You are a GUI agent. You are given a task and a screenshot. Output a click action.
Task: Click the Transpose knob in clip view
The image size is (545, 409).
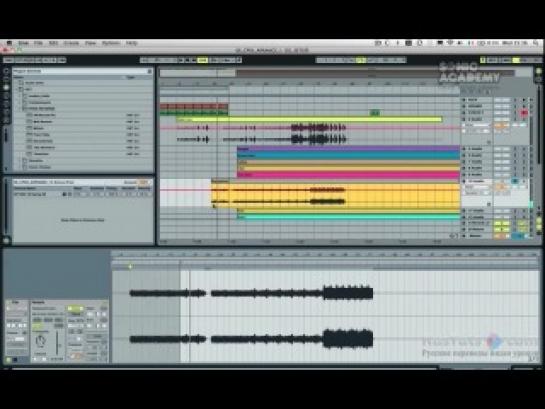click(40, 341)
